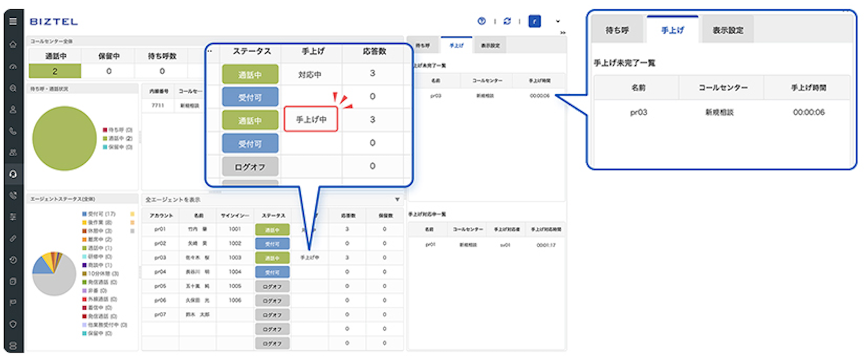Click the 通話中 status badge in the pr03 row

click(272, 258)
